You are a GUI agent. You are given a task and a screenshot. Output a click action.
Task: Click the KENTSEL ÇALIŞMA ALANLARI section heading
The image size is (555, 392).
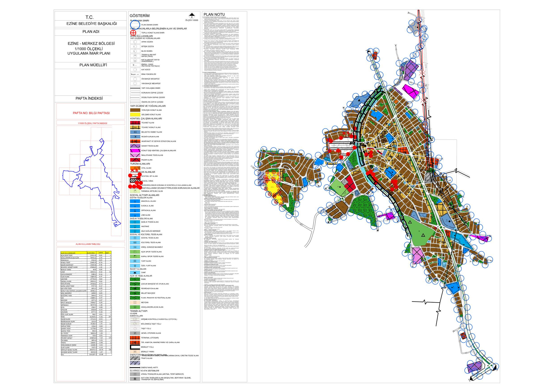(146, 119)
